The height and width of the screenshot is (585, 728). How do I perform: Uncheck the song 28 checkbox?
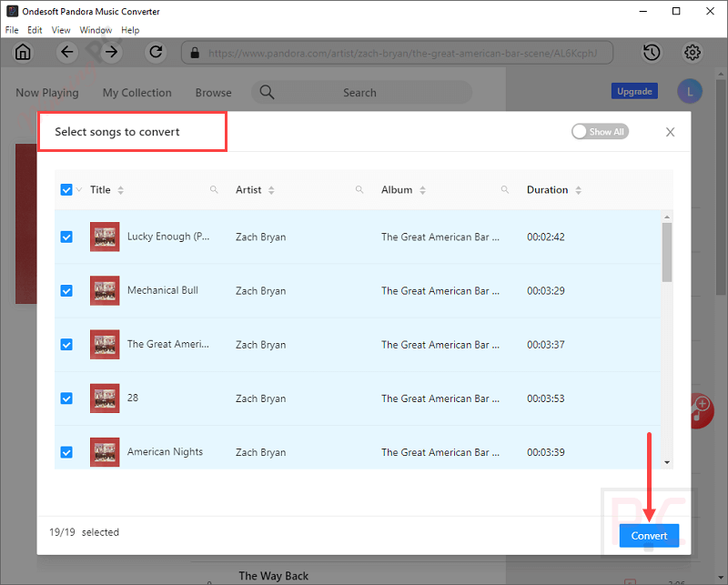click(x=66, y=398)
